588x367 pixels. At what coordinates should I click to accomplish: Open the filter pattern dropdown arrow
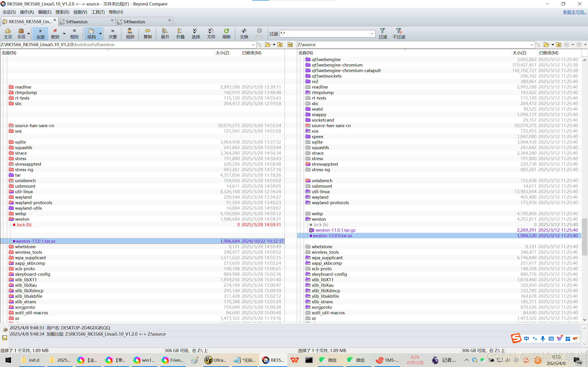[x=372, y=33]
